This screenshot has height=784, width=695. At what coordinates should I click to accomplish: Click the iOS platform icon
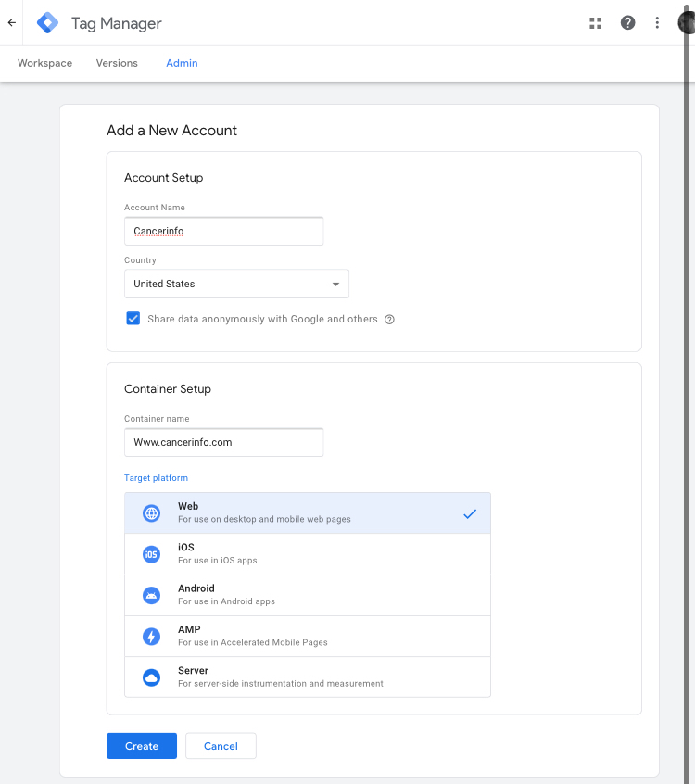click(151, 554)
